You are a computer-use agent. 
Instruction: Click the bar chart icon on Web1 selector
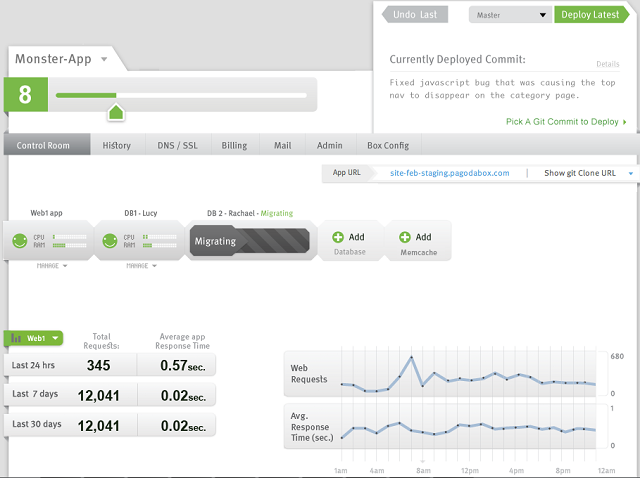click(16, 339)
